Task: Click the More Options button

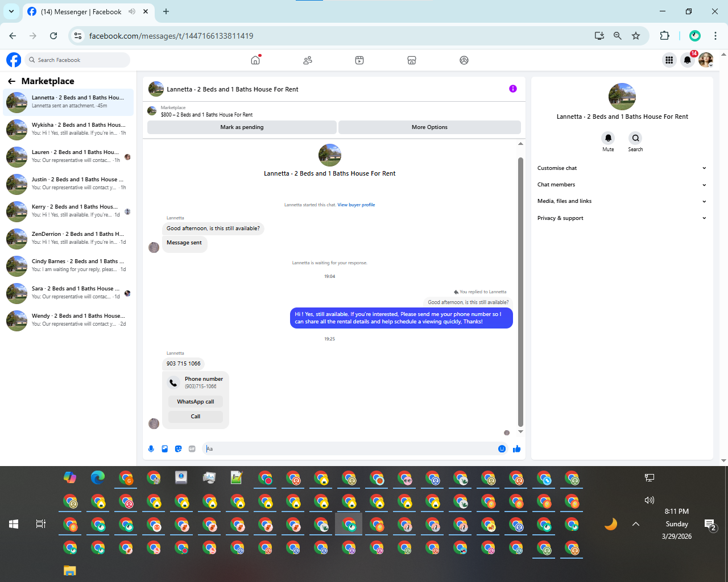Action: (429, 127)
